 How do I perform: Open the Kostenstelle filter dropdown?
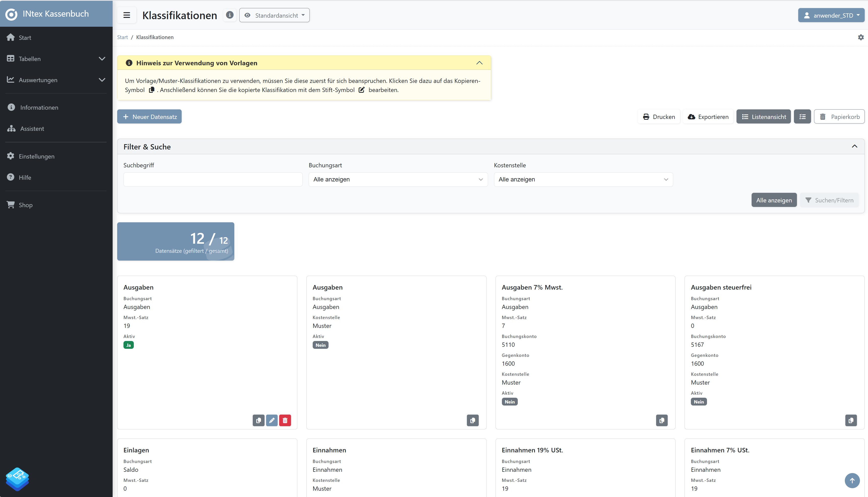[583, 179]
